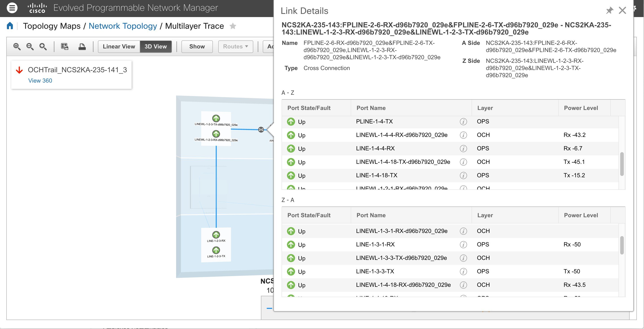Navigate to Network Topology breadcrumb

[123, 26]
